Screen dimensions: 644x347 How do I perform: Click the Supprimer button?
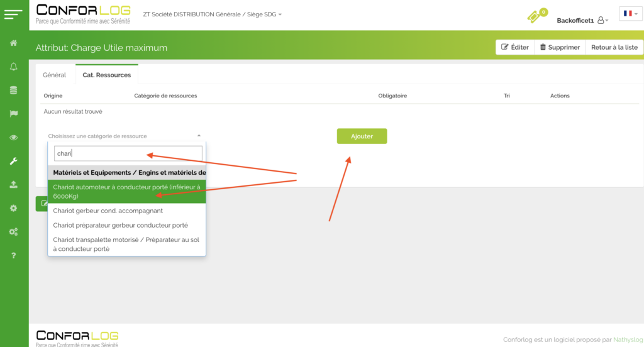[x=560, y=47]
